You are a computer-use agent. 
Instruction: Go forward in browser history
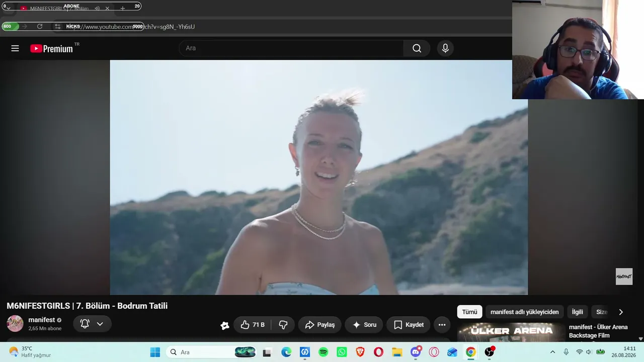pyautogui.click(x=24, y=27)
